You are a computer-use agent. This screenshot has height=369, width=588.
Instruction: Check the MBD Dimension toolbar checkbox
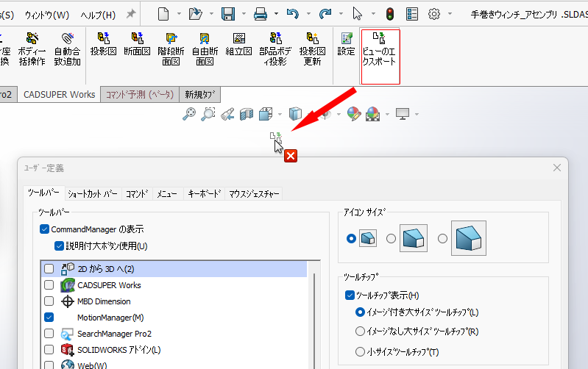[49, 301]
